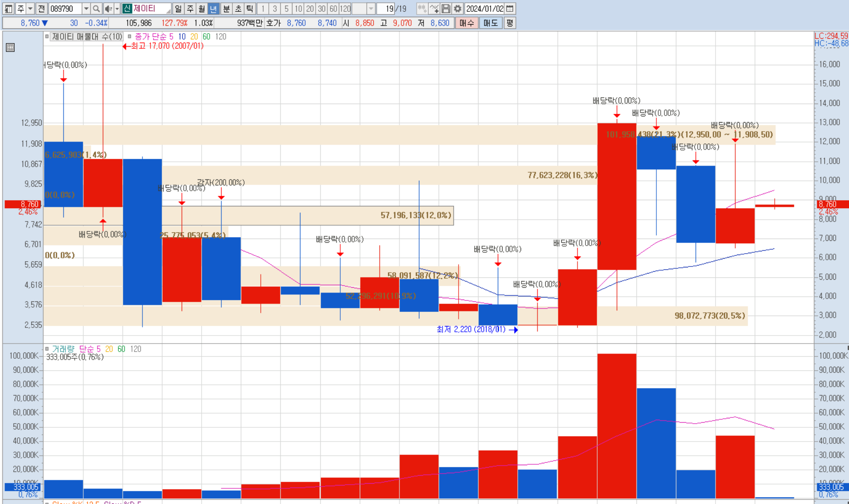Open the dropdown arrow next to 주
This screenshot has width=849, height=504.
pyautogui.click(x=30, y=9)
